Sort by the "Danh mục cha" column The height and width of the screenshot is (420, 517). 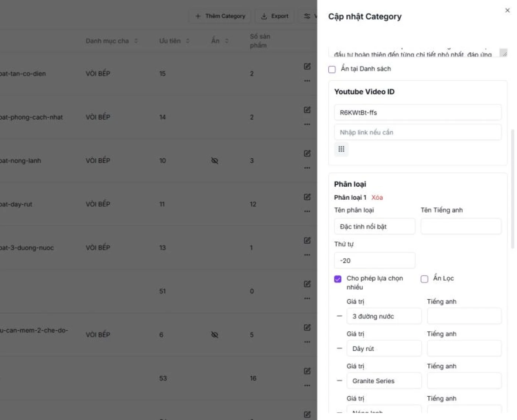coord(135,41)
